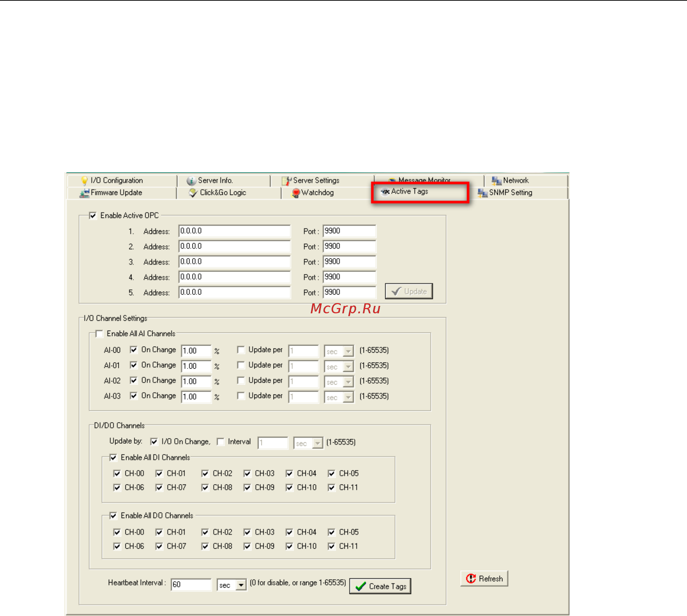This screenshot has width=687, height=616.
Task: Click the Firmware Update icon
Action: [x=84, y=193]
